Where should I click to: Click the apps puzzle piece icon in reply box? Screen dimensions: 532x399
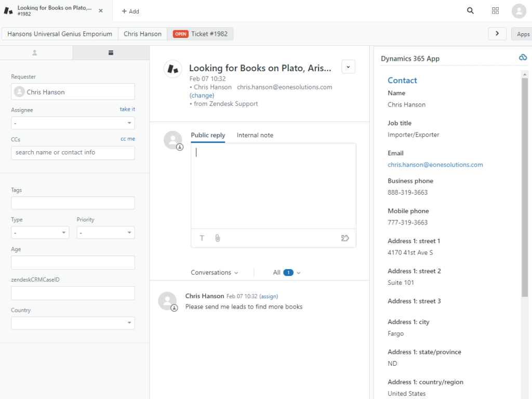click(x=345, y=238)
